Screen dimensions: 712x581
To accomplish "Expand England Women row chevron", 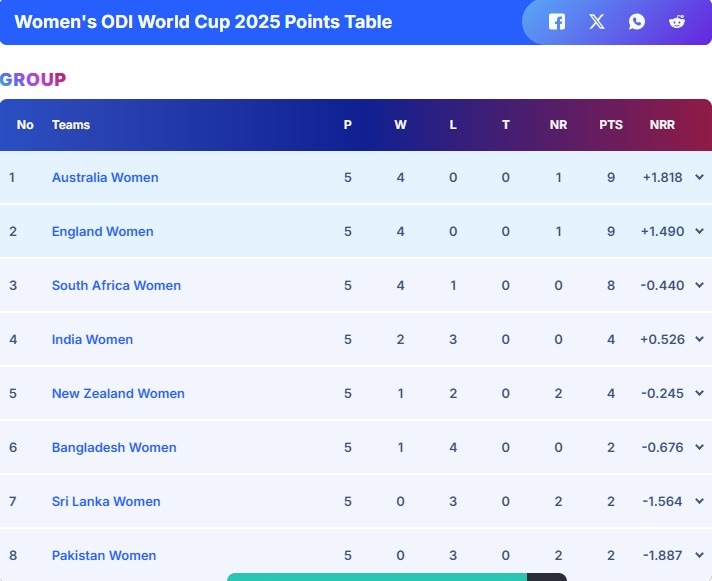I will [x=700, y=231].
